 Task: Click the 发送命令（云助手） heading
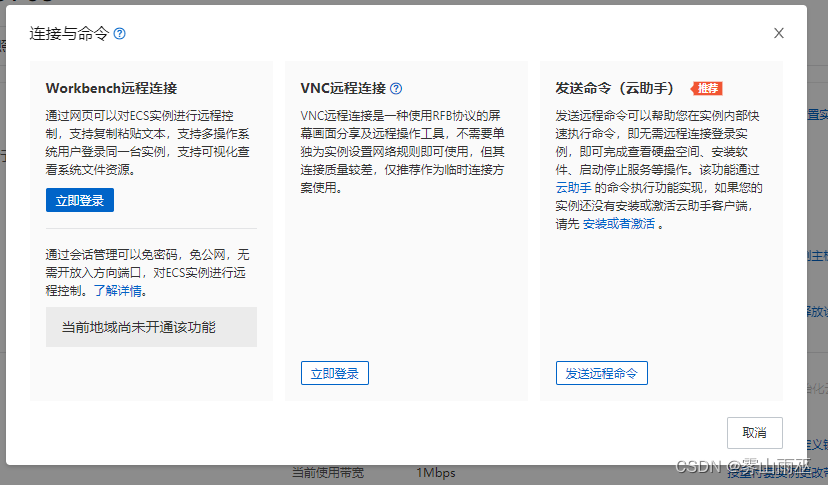(x=615, y=88)
